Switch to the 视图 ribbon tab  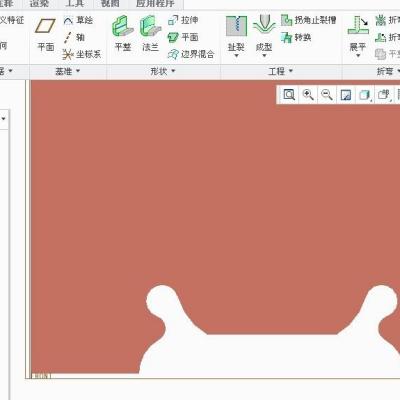click(x=110, y=4)
